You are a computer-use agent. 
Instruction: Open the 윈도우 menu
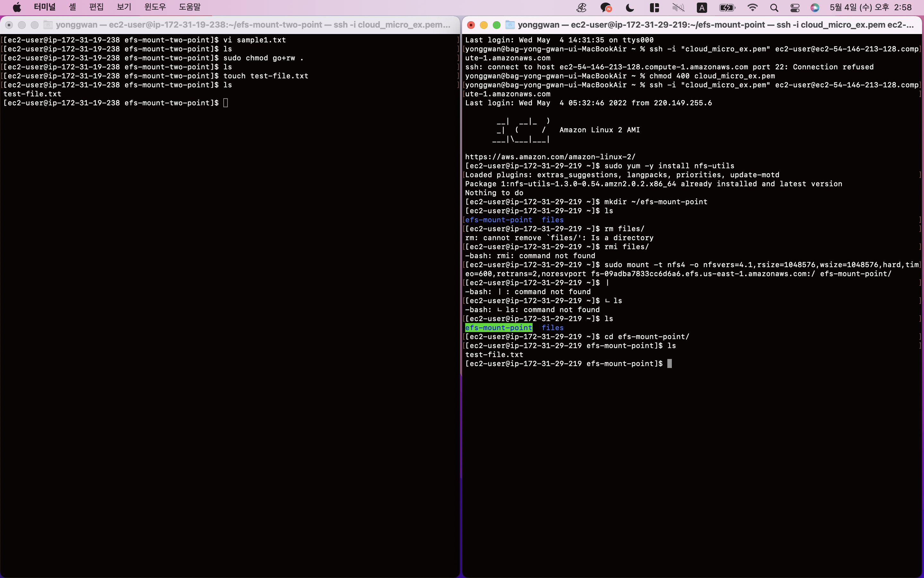(155, 7)
